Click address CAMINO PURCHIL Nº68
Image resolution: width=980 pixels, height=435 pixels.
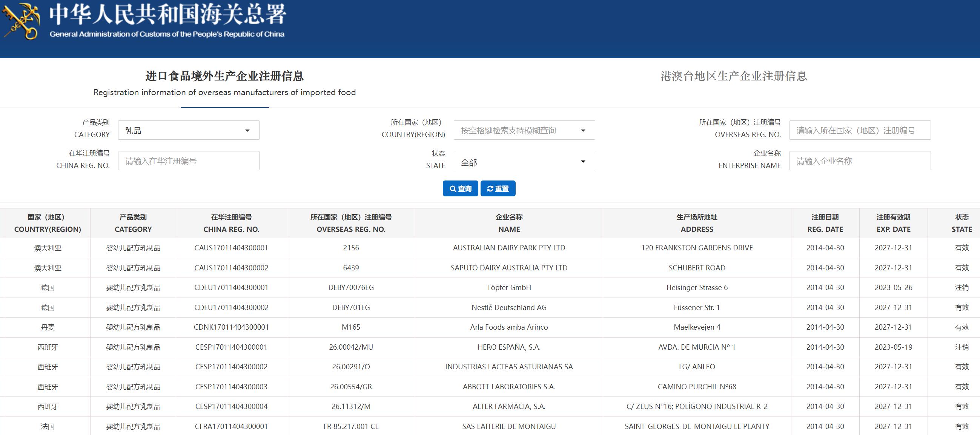click(697, 387)
